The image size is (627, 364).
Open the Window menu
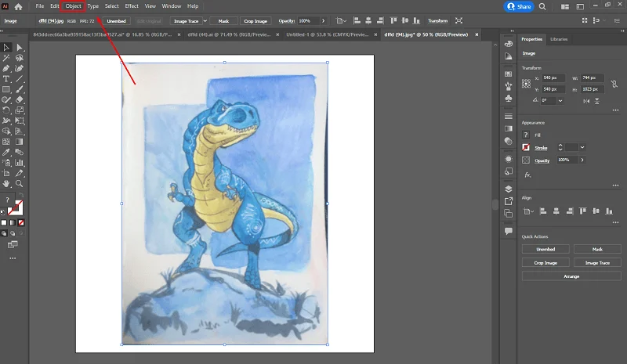point(171,6)
